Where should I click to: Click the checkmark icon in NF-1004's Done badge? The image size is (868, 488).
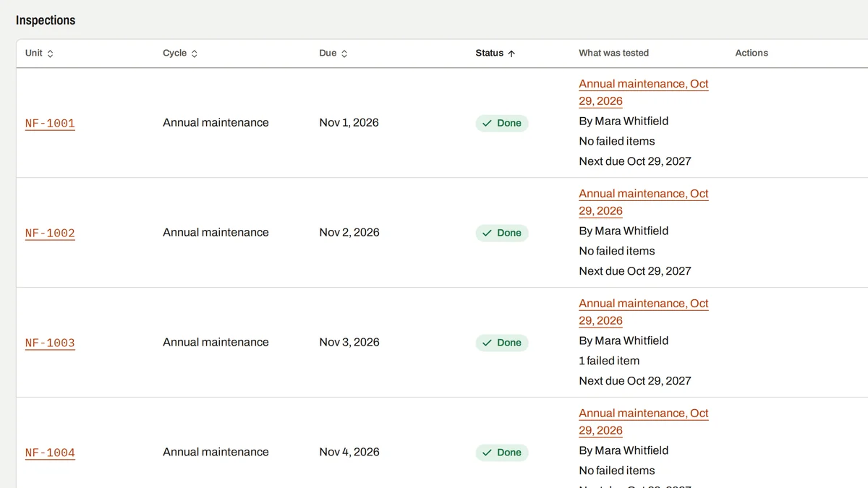click(487, 453)
